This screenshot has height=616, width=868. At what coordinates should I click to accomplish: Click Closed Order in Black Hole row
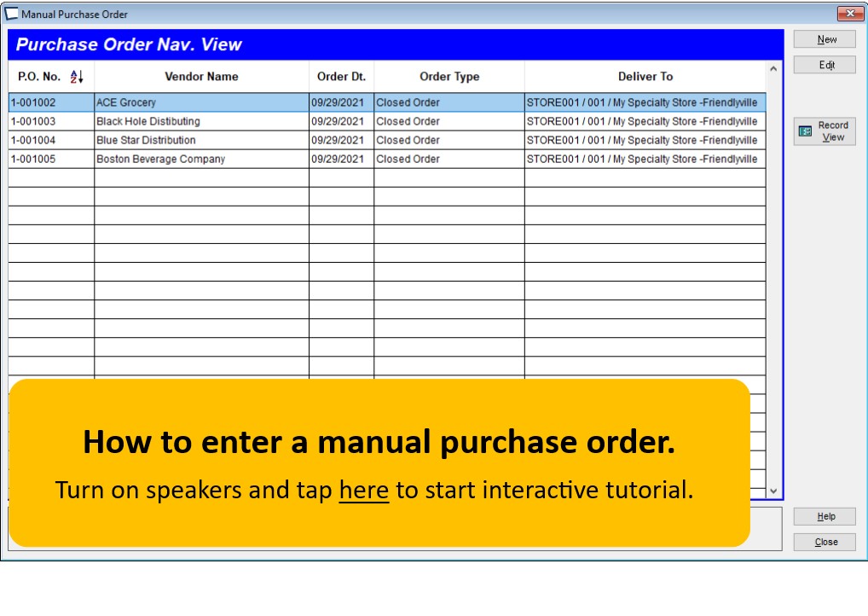(x=449, y=121)
